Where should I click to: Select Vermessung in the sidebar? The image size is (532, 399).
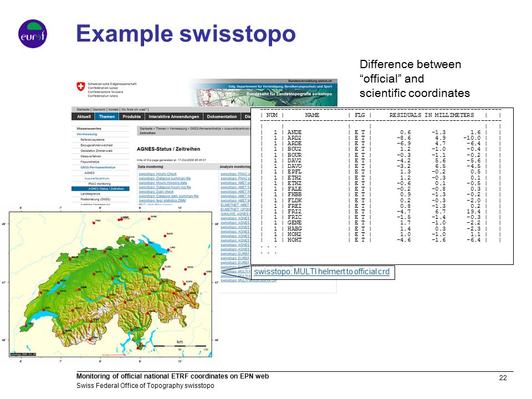pyautogui.click(x=87, y=134)
